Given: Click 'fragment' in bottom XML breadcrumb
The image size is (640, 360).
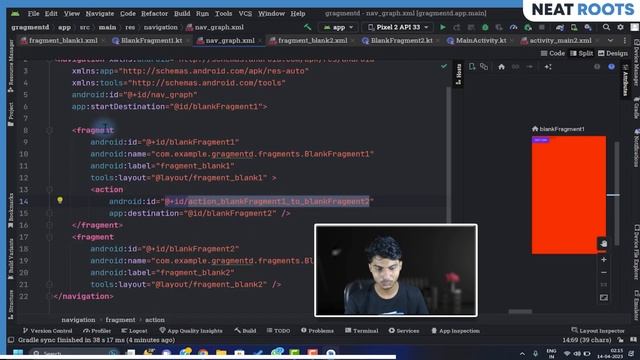Looking at the screenshot, I should (x=120, y=320).
